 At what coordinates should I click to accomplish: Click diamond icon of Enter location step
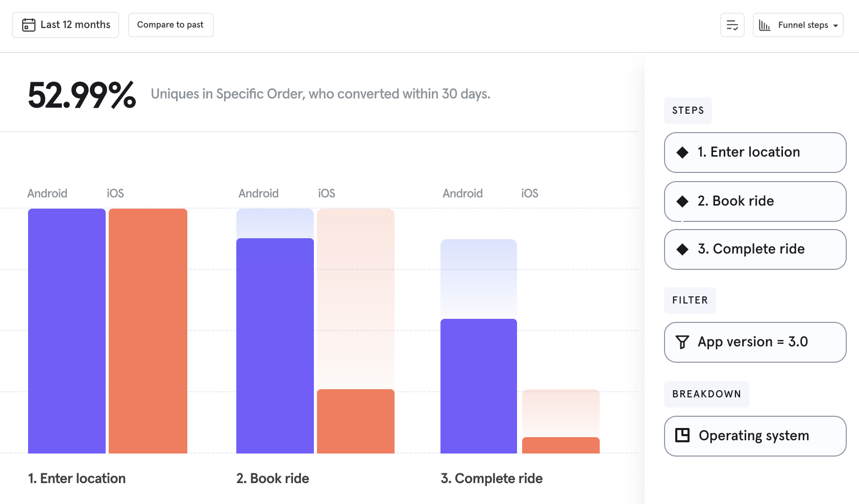[682, 153]
